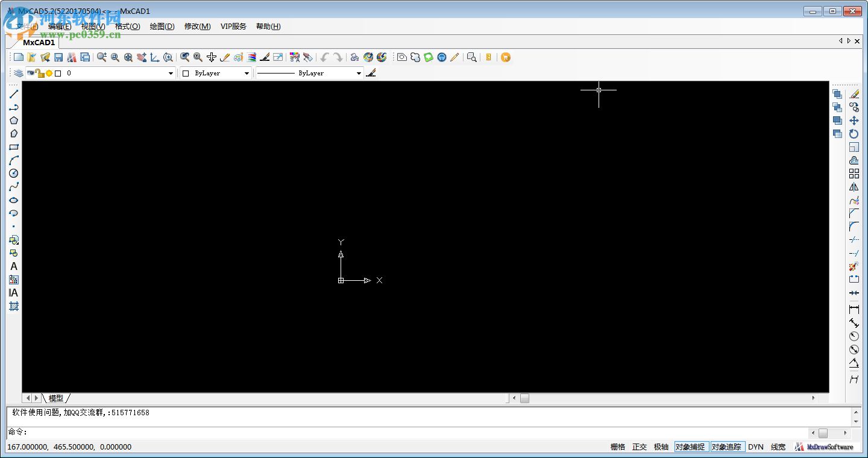Select the Ellipse drawing tool

click(13, 200)
